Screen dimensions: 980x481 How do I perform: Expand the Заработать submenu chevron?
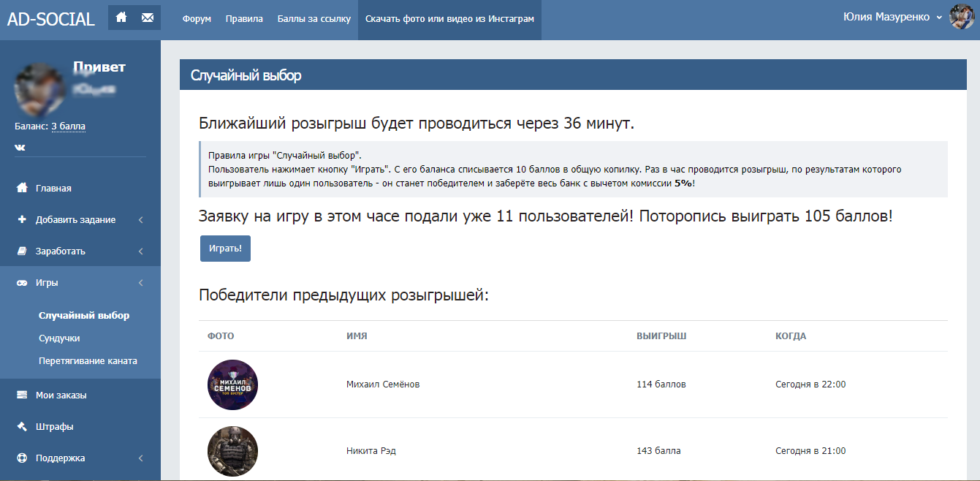[140, 251]
